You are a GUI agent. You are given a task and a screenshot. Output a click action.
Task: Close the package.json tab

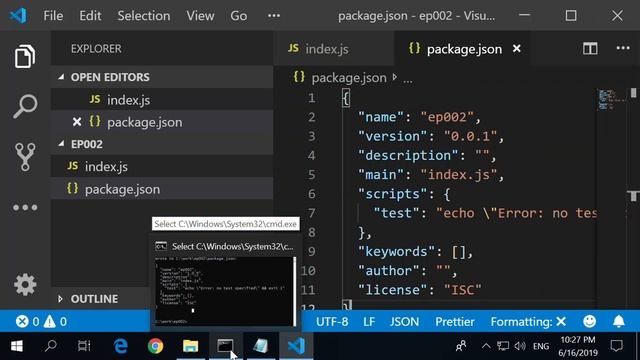pyautogui.click(x=516, y=49)
